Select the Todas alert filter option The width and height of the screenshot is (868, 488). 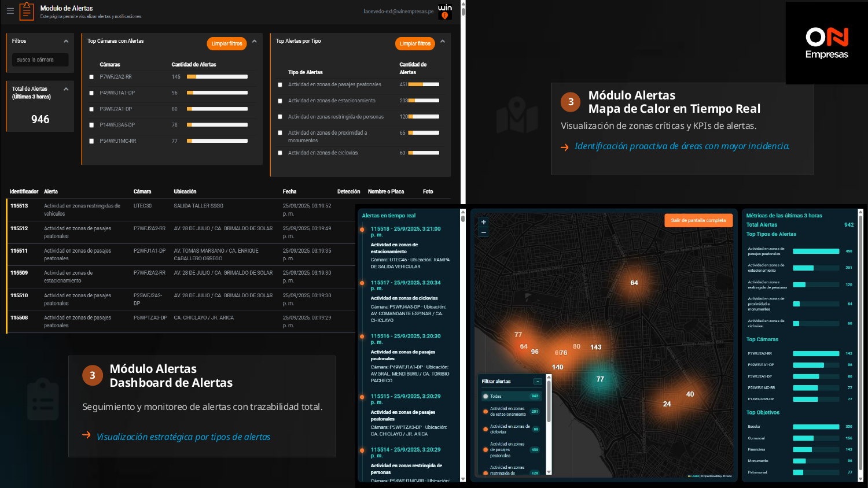click(x=496, y=397)
